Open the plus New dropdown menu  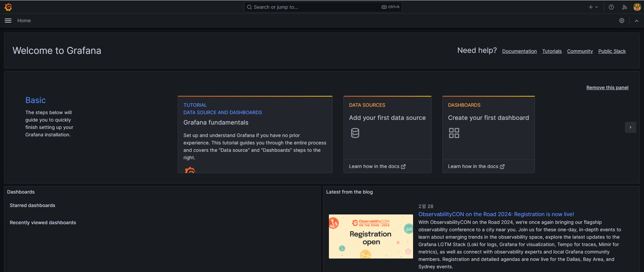(x=593, y=7)
